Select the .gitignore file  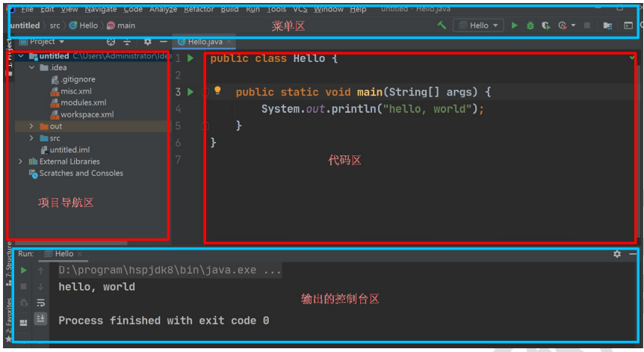pyautogui.click(x=73, y=79)
